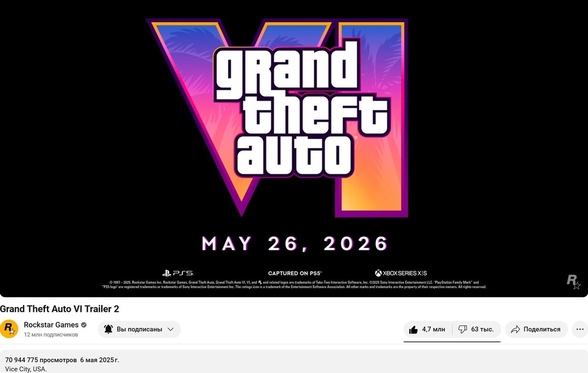588x373 pixels.
Task: Click the PS5 logo in the video
Action: [177, 273]
